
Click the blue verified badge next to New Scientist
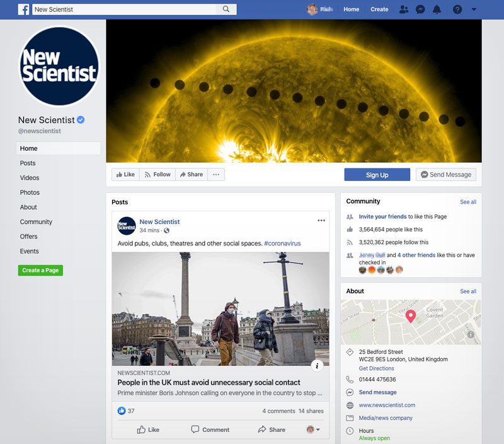pyautogui.click(x=81, y=120)
